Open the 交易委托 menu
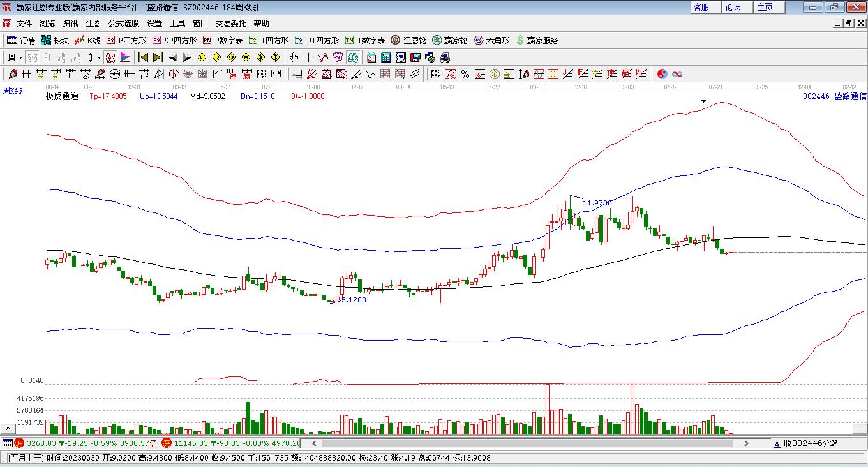This screenshot has height=467, width=868. (x=230, y=24)
